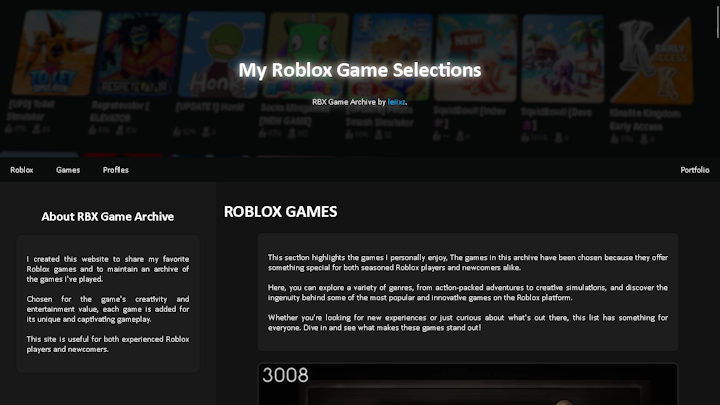Follow the leiixz author link
The height and width of the screenshot is (405, 720).
[x=396, y=102]
